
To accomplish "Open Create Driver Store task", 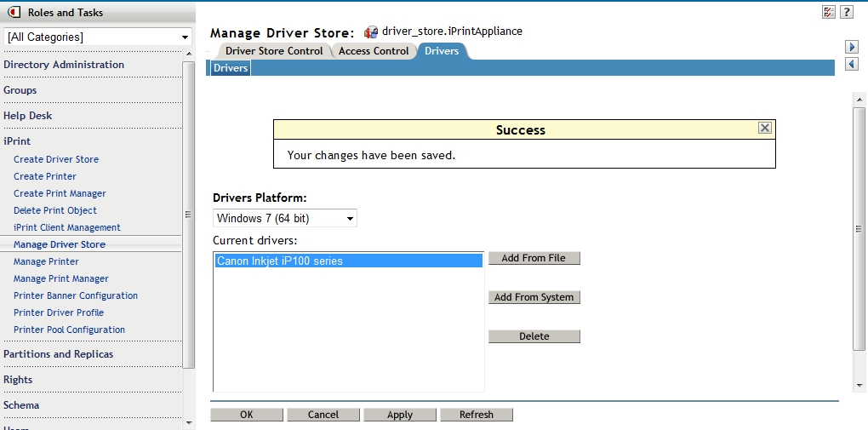I will click(x=56, y=159).
